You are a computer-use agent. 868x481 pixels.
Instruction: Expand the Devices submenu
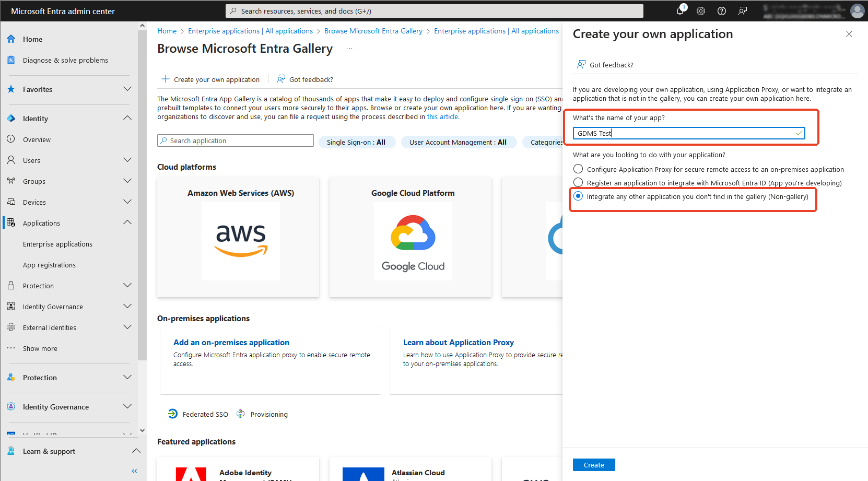[x=127, y=202]
